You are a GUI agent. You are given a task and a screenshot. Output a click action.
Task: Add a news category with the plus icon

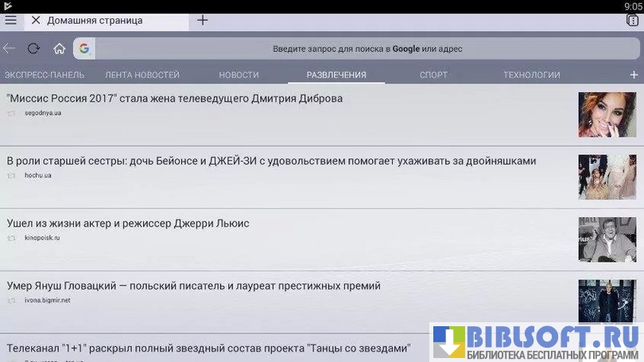tap(634, 75)
